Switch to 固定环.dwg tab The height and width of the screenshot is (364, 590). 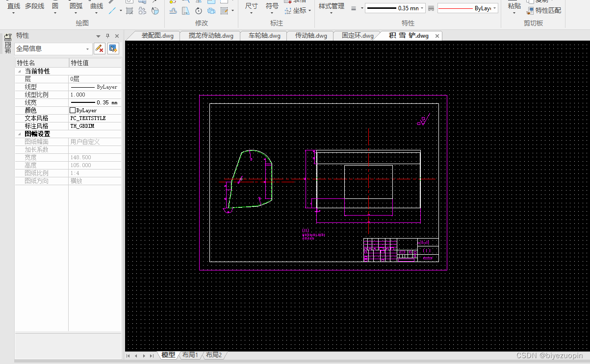click(x=358, y=36)
